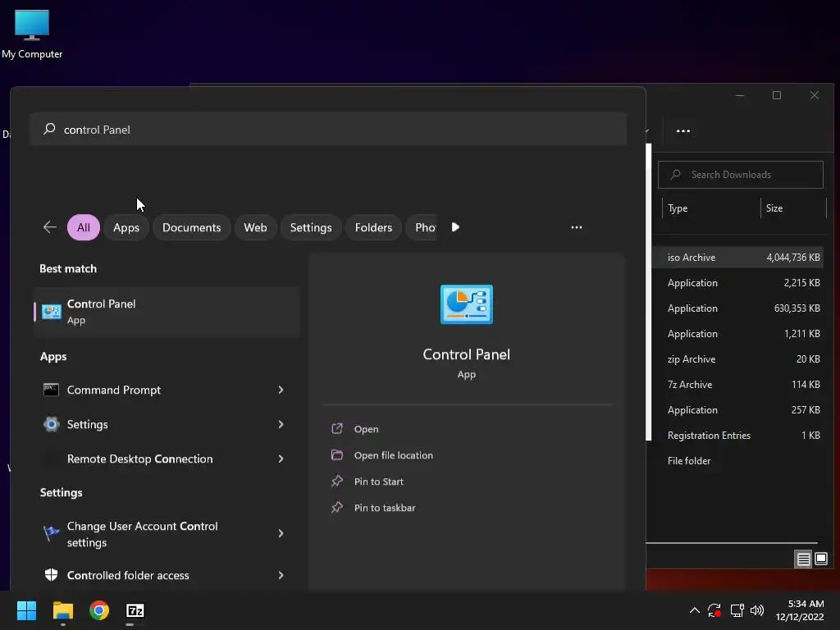Show hidden tray icons chevron
Screen dimensions: 840x630
coord(694,610)
